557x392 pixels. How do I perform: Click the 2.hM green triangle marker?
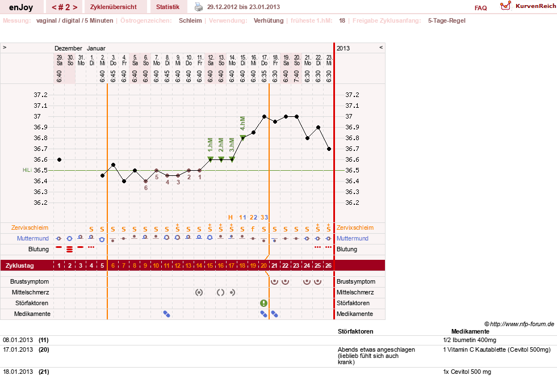point(221,159)
